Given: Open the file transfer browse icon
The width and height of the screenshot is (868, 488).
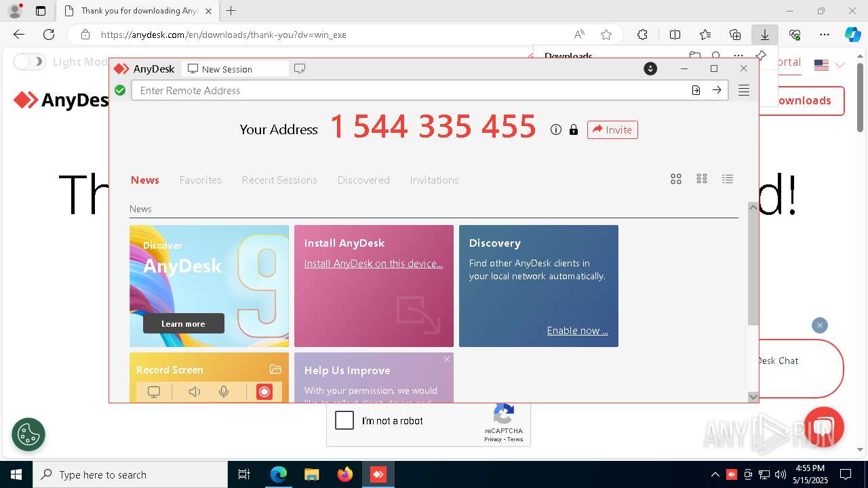Looking at the screenshot, I should 696,90.
